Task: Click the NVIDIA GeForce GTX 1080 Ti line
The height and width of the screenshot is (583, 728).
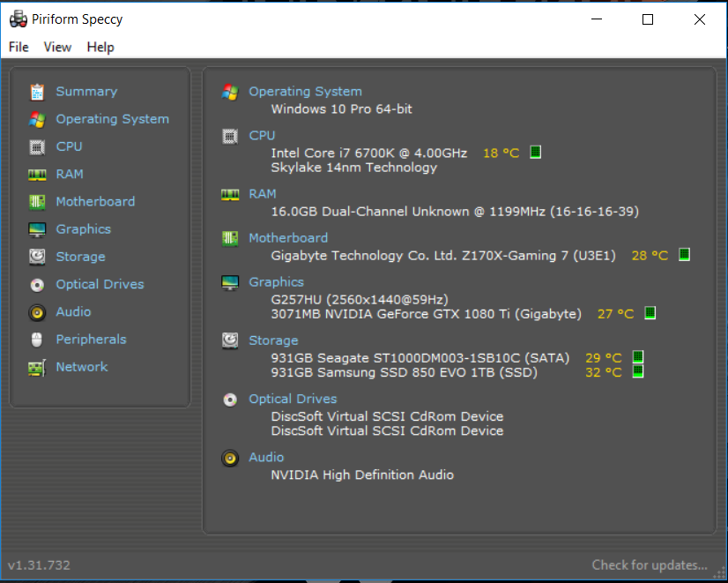Action: pos(427,314)
